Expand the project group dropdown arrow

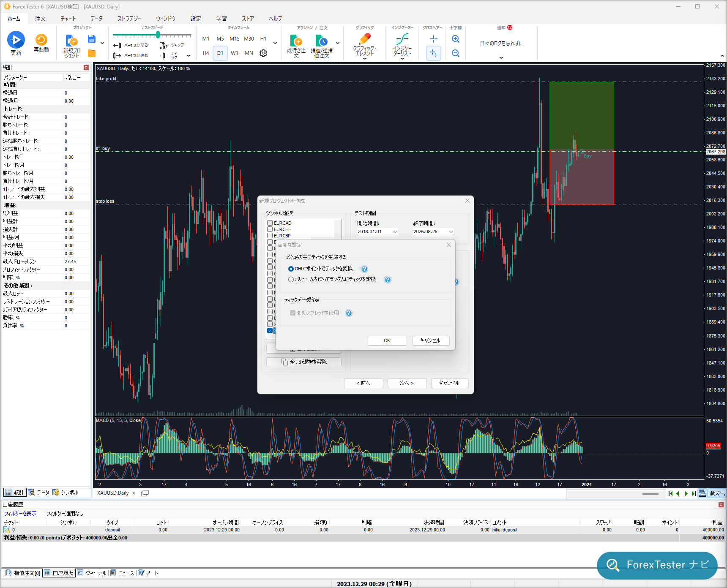102,43
